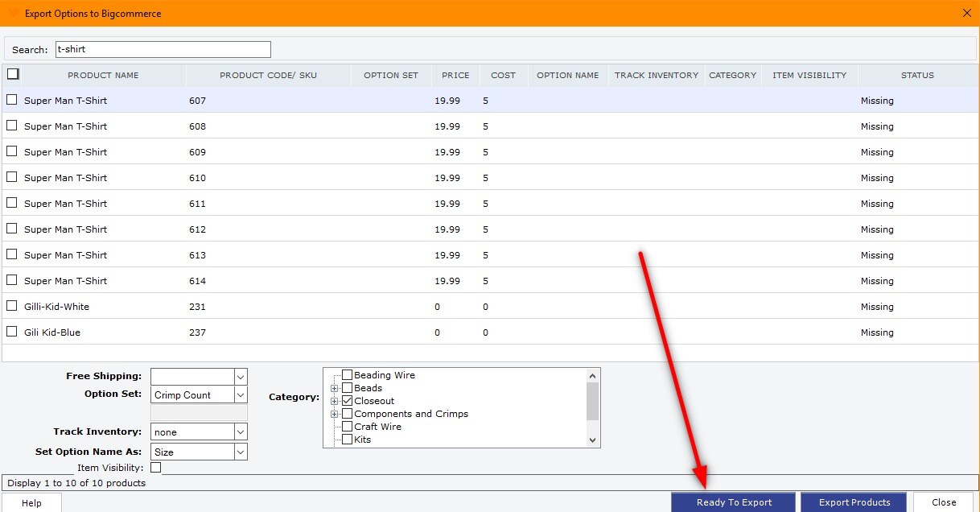Click the Gilli-Kid-White product name
The width and height of the screenshot is (980, 512).
click(x=56, y=307)
